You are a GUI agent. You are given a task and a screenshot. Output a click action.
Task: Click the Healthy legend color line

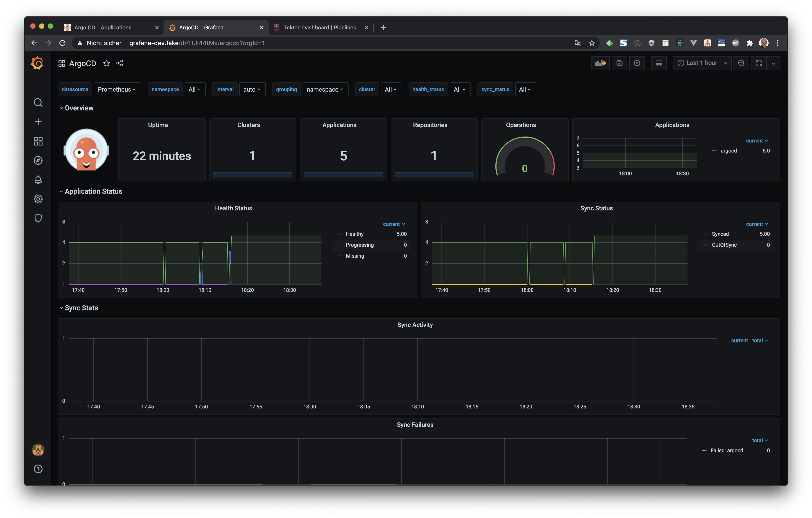339,234
